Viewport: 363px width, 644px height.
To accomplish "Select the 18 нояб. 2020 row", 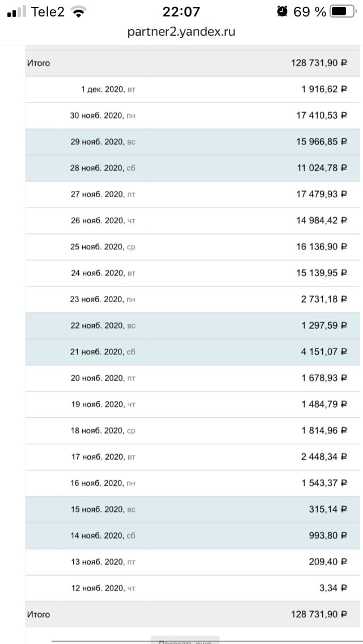I will pos(192,430).
